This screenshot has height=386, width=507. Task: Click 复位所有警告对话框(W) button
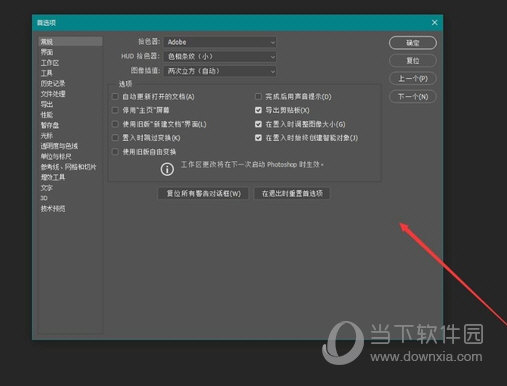point(203,193)
